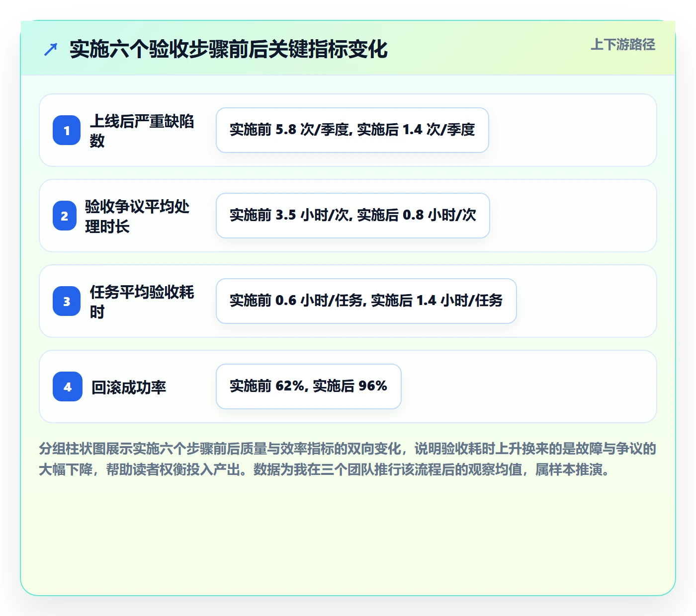Image resolution: width=696 pixels, height=616 pixels.
Task: Click value box 实施前 0.6 小时/任务, 实施后 1.4 小时/任务
Action: pyautogui.click(x=366, y=301)
